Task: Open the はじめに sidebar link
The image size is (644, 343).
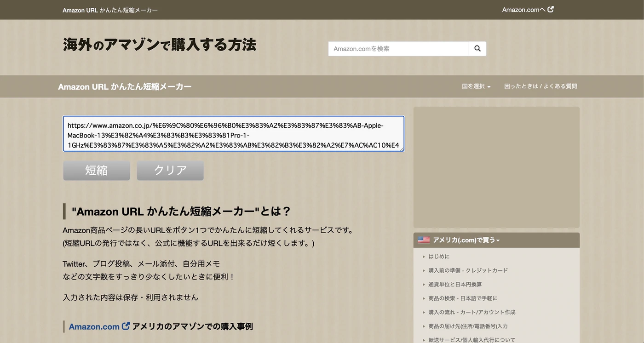Action: 439,257
